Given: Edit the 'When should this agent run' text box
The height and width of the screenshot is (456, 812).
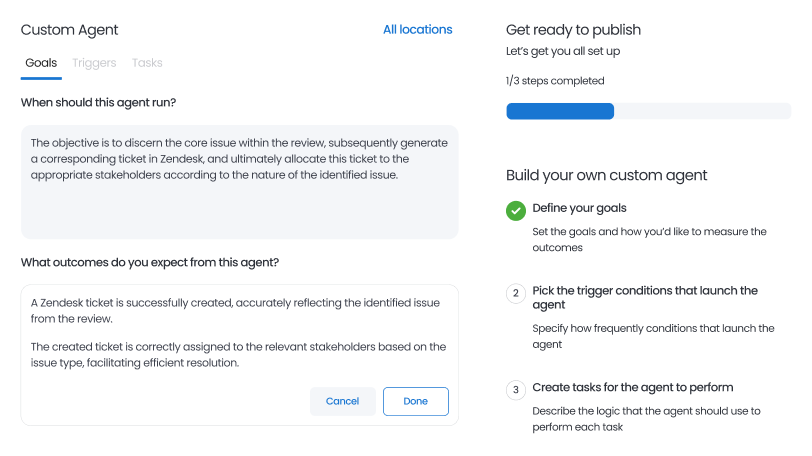Looking at the screenshot, I should click(x=239, y=182).
